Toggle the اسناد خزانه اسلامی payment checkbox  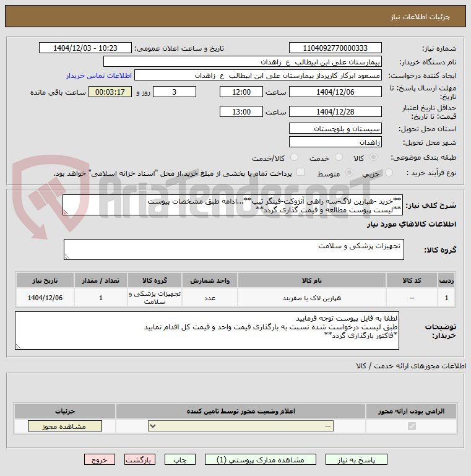(x=300, y=172)
